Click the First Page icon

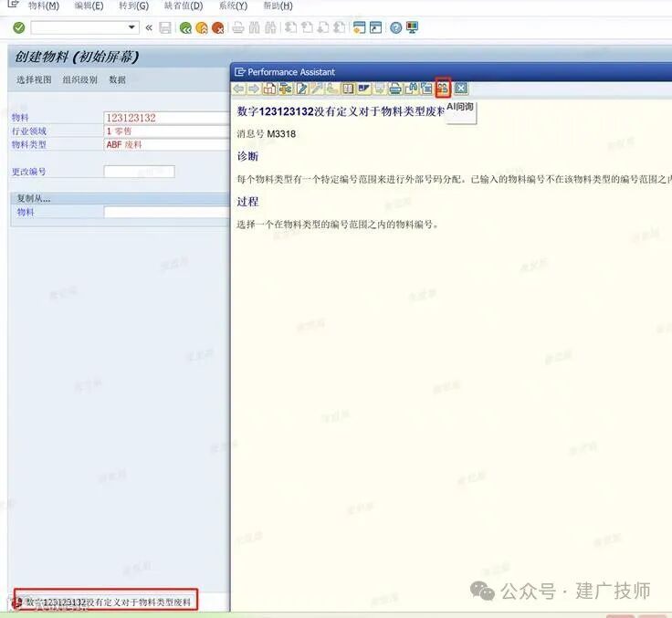pos(291,28)
